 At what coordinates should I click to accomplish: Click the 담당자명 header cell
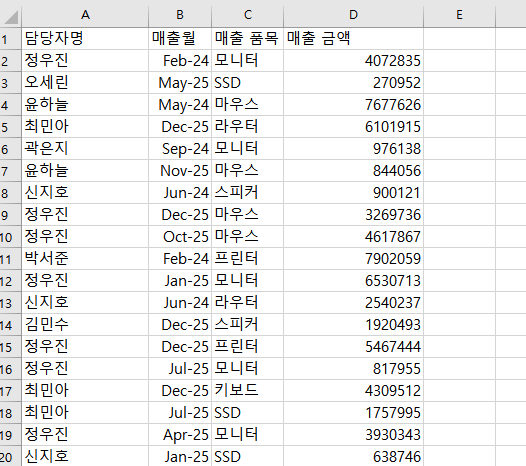(85, 39)
